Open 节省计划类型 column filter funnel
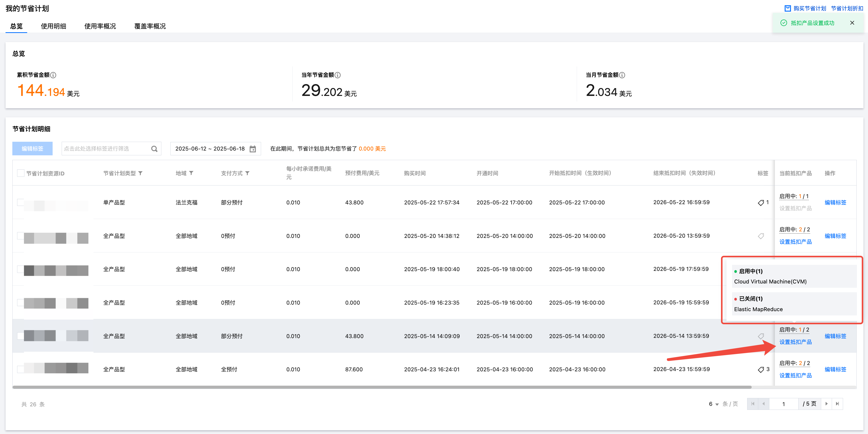868x434 pixels. pyautogui.click(x=140, y=173)
